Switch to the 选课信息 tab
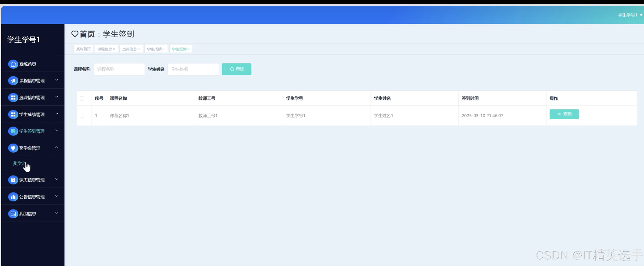 (129, 49)
